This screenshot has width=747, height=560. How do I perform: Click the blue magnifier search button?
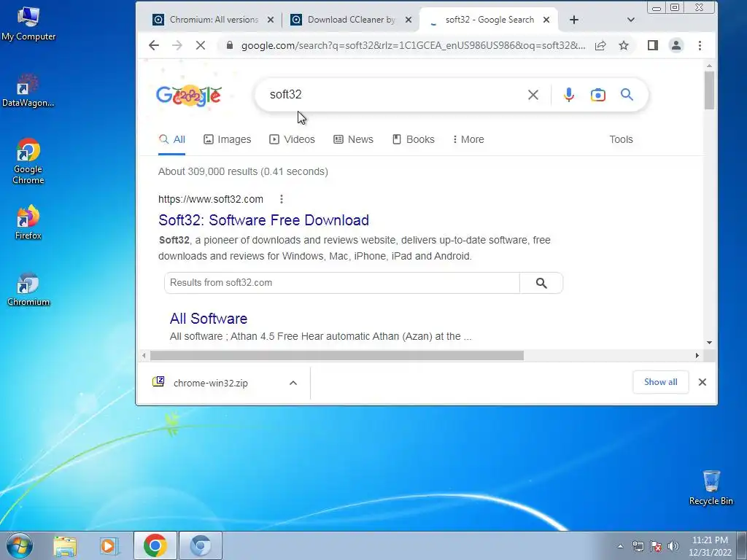tap(627, 95)
